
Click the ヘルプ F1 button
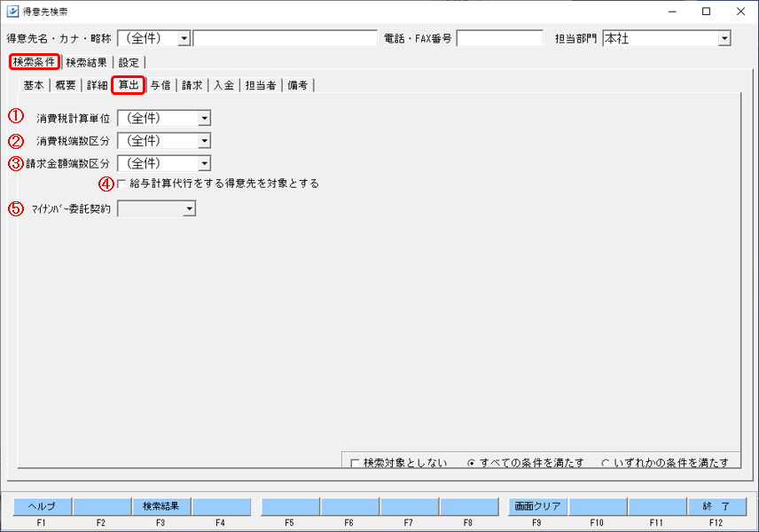coord(42,506)
